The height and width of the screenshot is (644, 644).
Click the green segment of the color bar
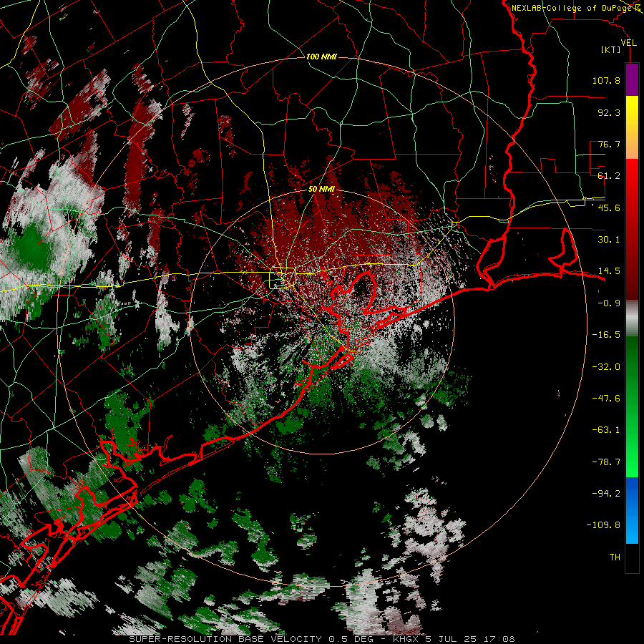point(632,406)
